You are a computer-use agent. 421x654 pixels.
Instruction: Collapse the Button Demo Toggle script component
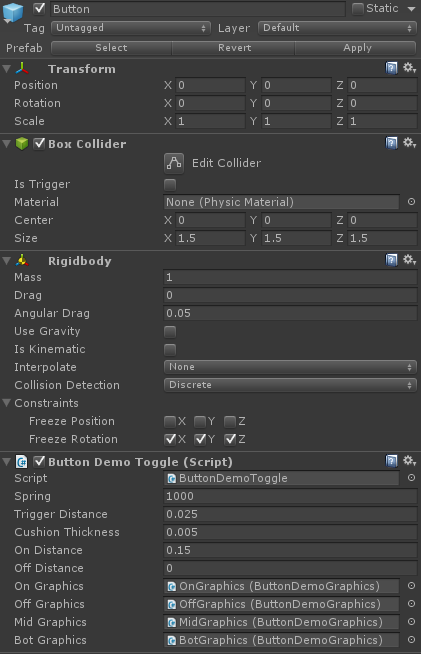(7, 462)
